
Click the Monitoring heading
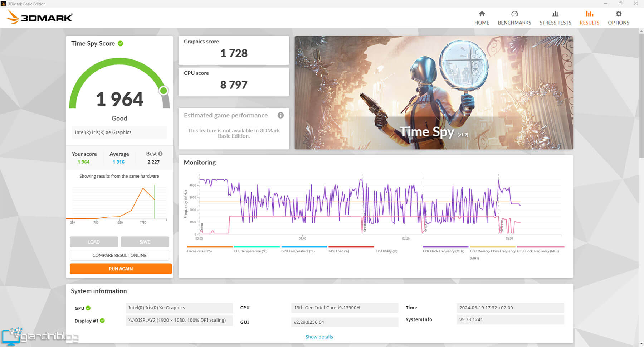pos(200,162)
